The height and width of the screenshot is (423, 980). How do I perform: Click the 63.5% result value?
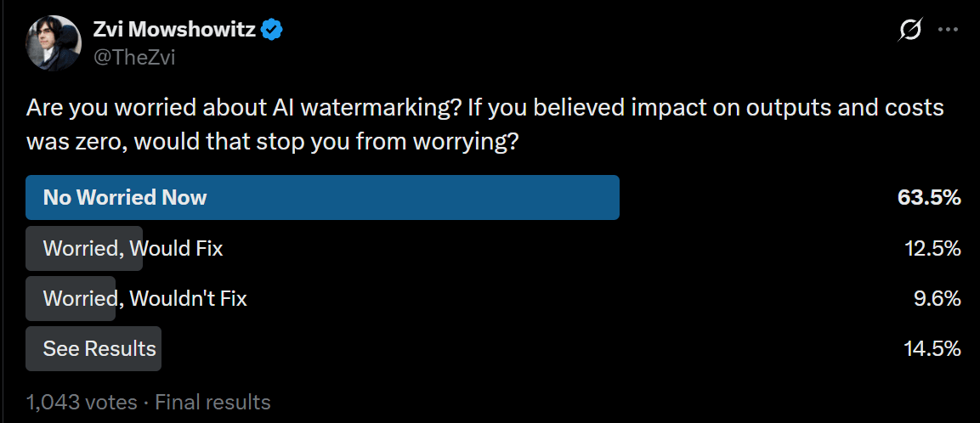(929, 198)
